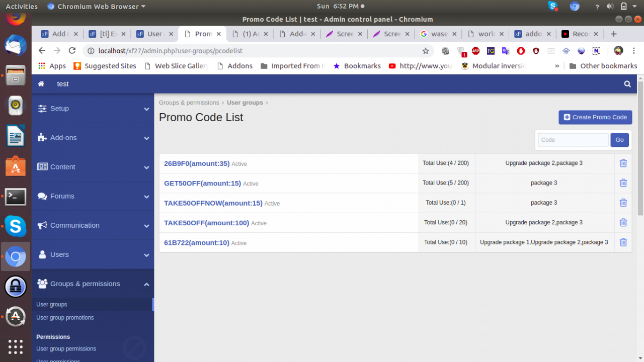Click trash icon for GET50OFF promo code

(623, 183)
